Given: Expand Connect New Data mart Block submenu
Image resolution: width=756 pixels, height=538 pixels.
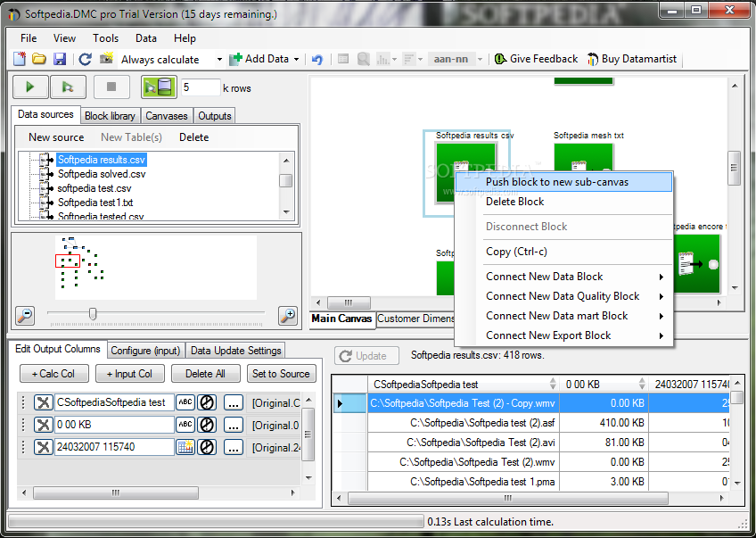Looking at the screenshot, I should tap(661, 317).
